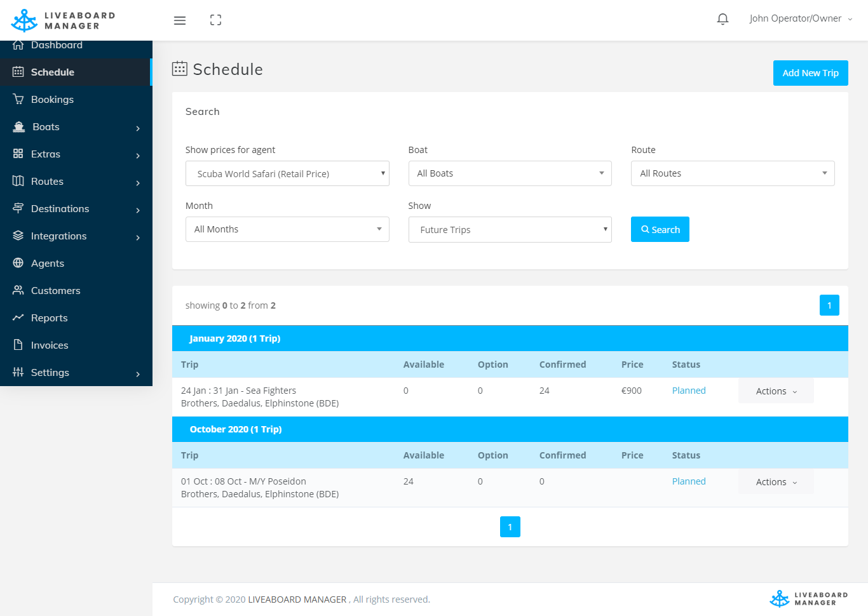Expand the Boats sidebar menu
This screenshot has height=616, width=868.
tap(76, 127)
